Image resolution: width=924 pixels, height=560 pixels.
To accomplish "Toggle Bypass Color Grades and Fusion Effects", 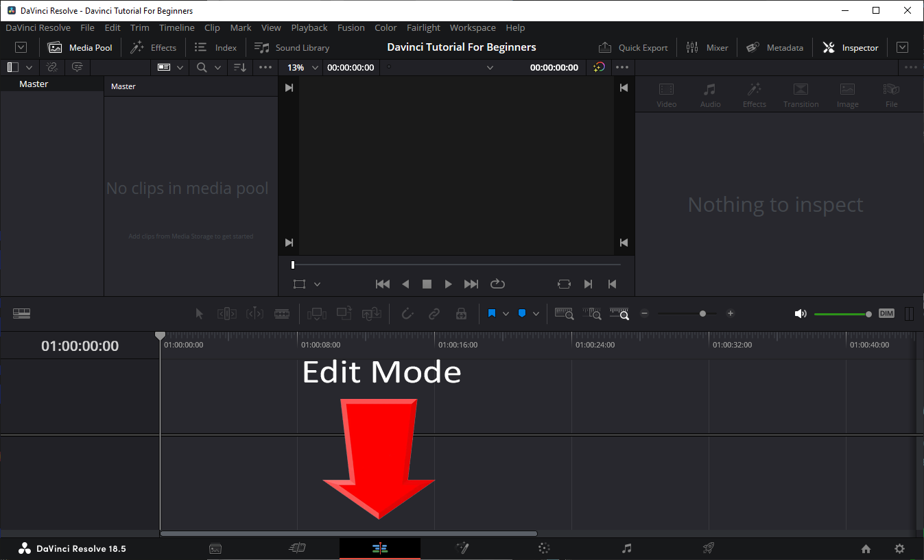I will [x=599, y=67].
